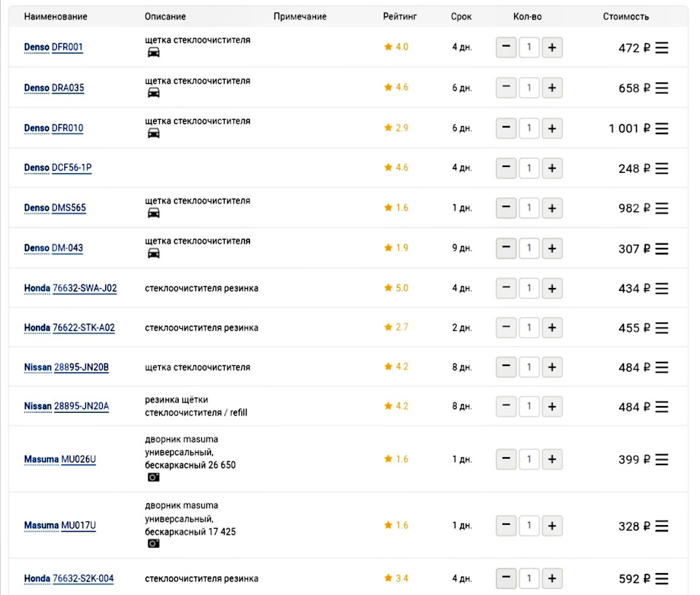Click camera icon under Masuma MU017U description
The width and height of the screenshot is (700, 595).
coord(154,544)
